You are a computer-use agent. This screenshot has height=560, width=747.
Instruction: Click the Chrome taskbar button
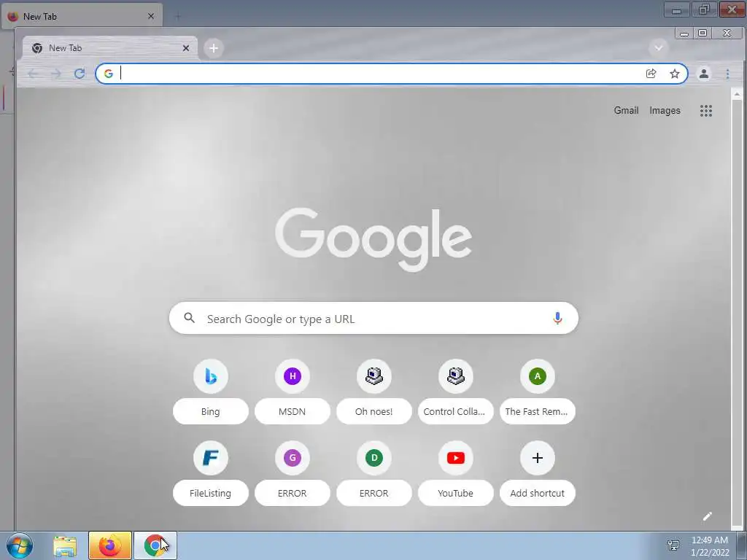pyautogui.click(x=155, y=545)
